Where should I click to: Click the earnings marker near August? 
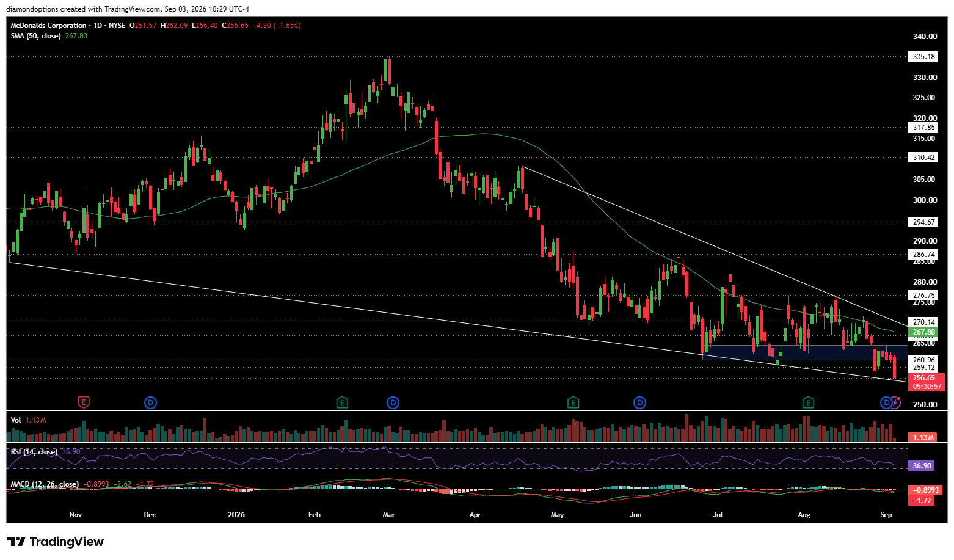pyautogui.click(x=808, y=402)
